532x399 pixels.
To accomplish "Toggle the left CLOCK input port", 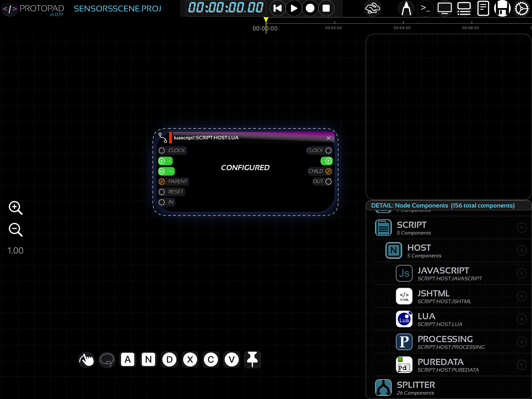I will coord(162,150).
